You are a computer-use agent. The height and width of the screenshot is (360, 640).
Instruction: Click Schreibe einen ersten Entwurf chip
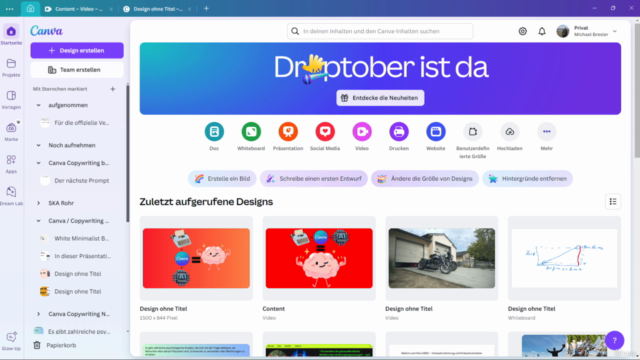click(x=313, y=179)
